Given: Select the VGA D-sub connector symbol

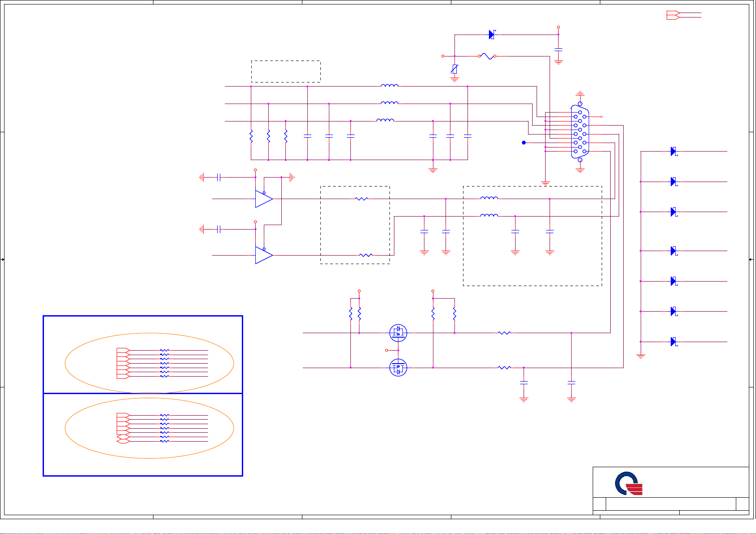Looking at the screenshot, I should (580, 132).
